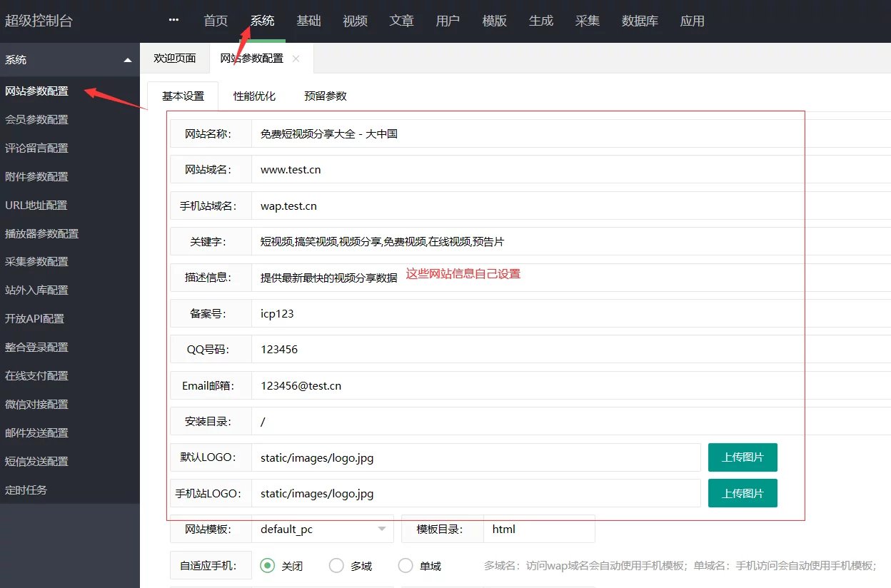Open 数据库 top menu item
Screen dimensions: 891x588
click(x=640, y=21)
